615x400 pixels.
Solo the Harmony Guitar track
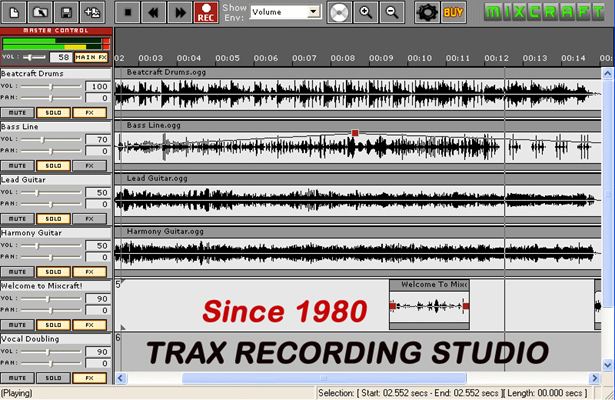[x=53, y=271]
